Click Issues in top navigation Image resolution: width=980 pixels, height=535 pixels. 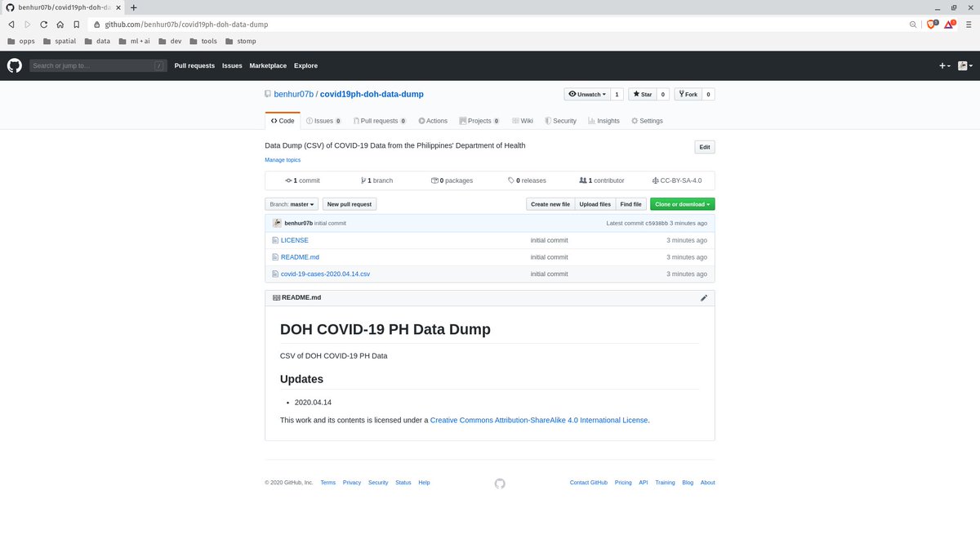[232, 65]
